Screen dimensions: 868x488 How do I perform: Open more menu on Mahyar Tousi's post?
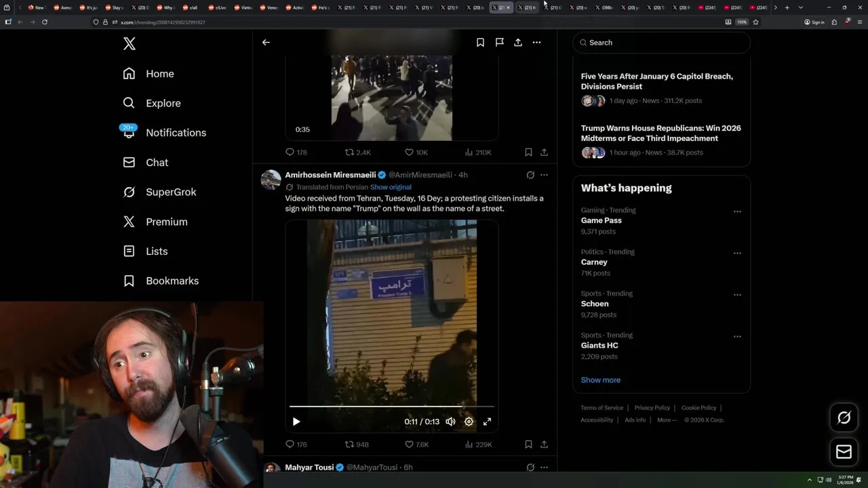544,468
